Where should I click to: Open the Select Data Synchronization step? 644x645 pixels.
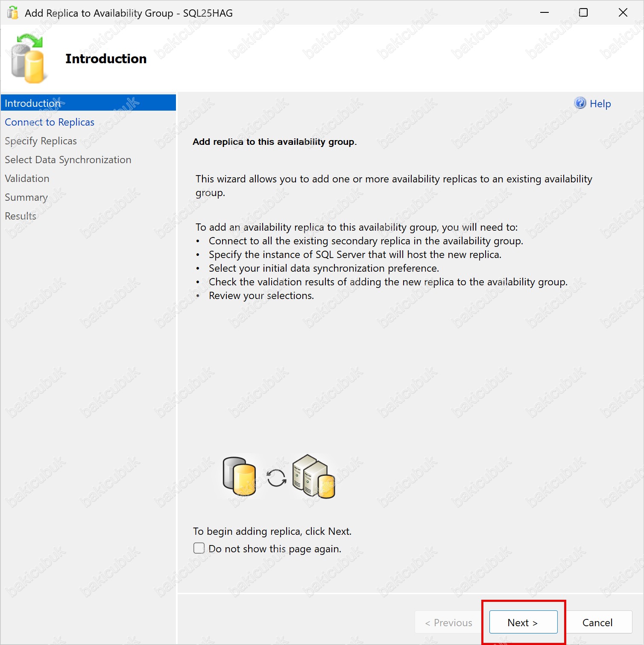pos(68,160)
